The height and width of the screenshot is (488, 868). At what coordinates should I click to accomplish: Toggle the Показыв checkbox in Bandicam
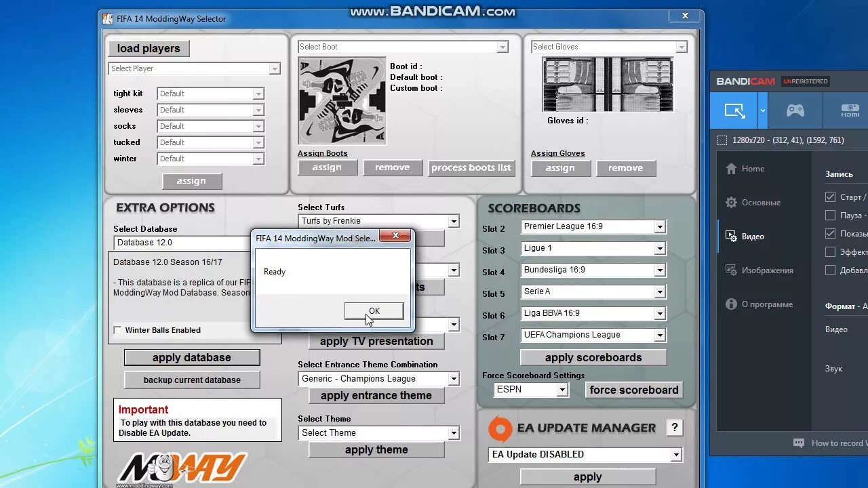click(830, 234)
